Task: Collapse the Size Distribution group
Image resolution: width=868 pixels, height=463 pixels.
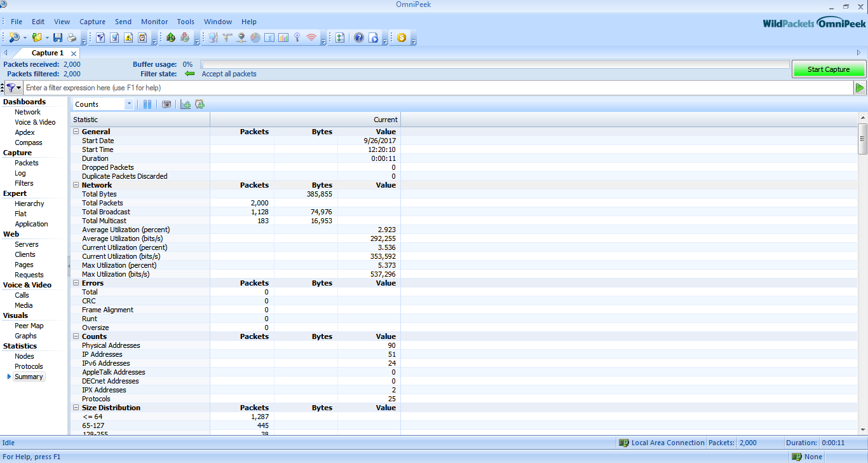Action: (76, 408)
